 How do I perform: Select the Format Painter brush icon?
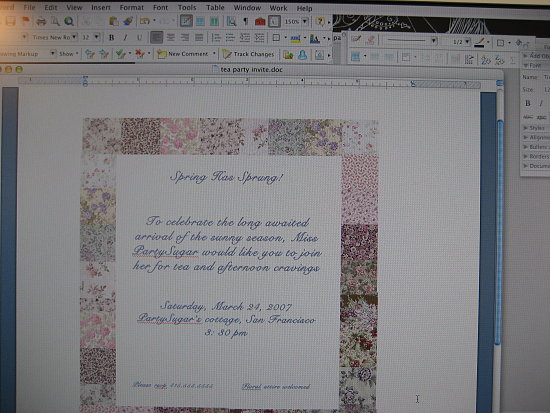click(x=127, y=22)
